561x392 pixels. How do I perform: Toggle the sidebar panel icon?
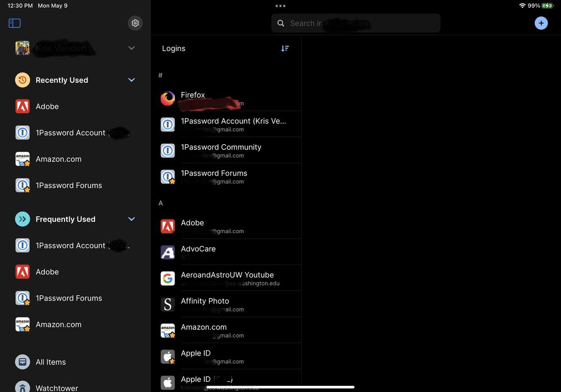tap(15, 23)
